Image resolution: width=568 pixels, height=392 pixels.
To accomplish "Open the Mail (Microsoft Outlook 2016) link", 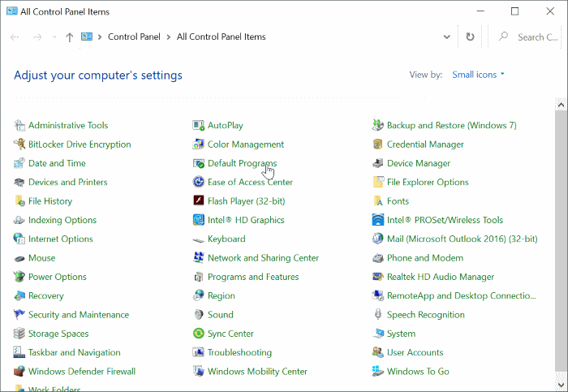I will [462, 239].
